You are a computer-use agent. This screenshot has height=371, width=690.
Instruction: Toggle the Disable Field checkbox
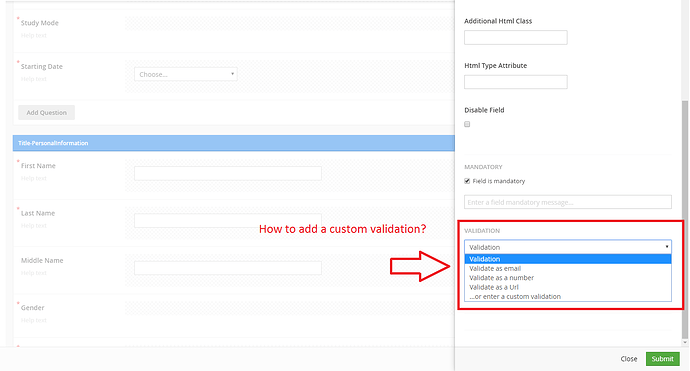[x=467, y=124]
